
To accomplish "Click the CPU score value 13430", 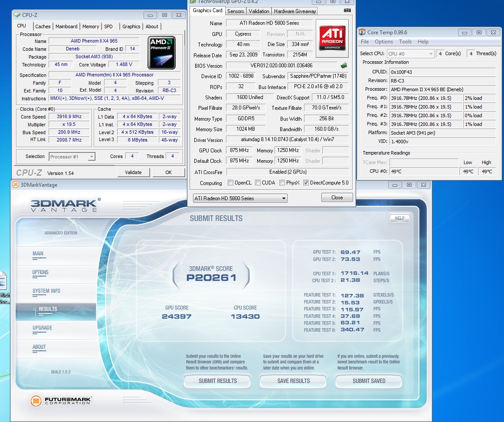I will click(x=245, y=316).
